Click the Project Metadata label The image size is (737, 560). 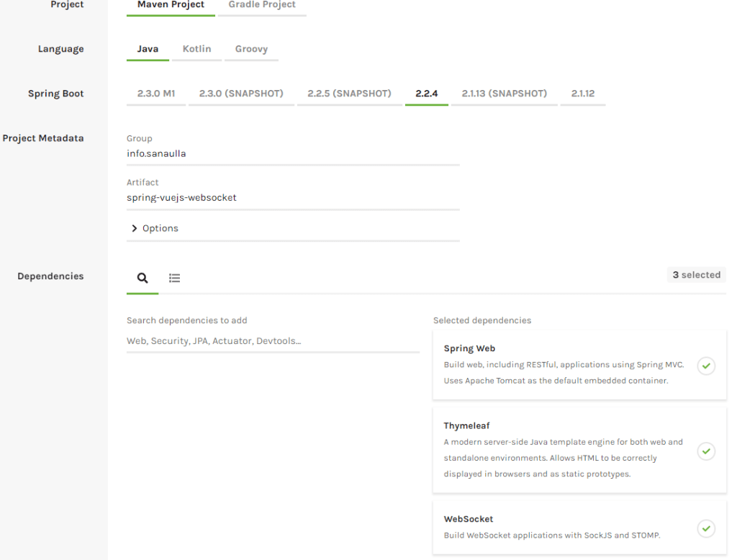click(43, 138)
